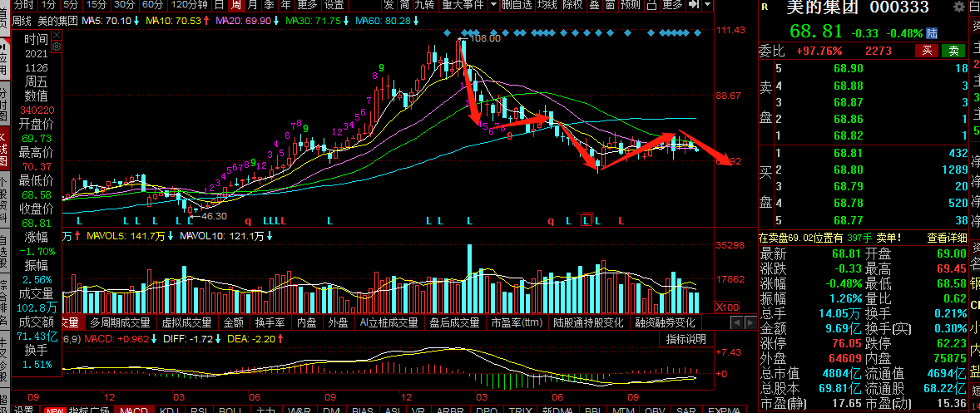The image size is (980, 413).
Task: Click the red-boxed L marker under the candles
Action: 587,220
